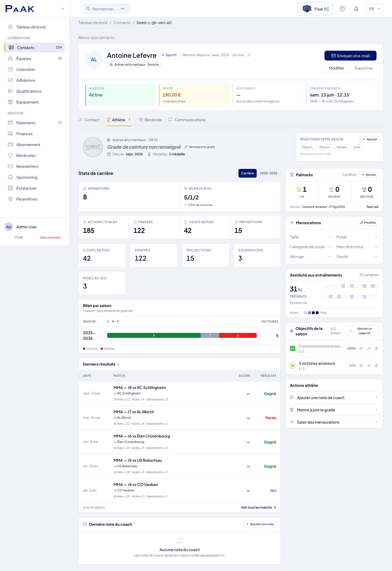
Task: Expand Ajouter une note de coach
Action: click(x=334, y=398)
